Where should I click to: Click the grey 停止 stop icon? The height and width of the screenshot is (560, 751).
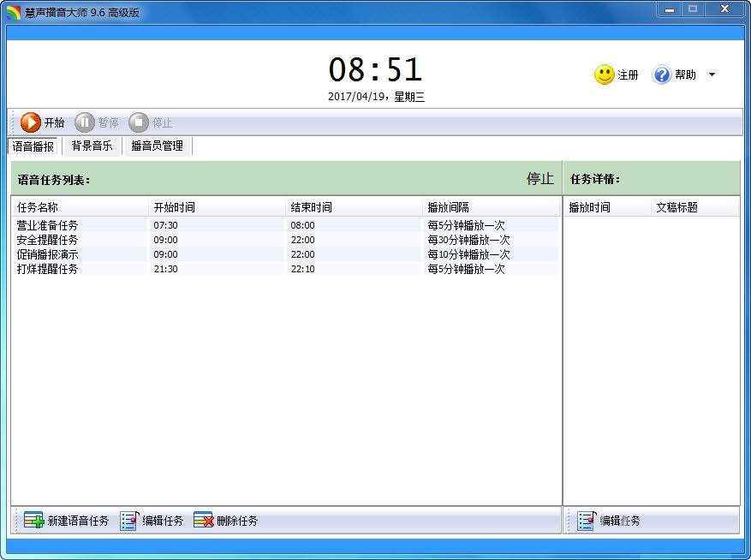coord(139,122)
